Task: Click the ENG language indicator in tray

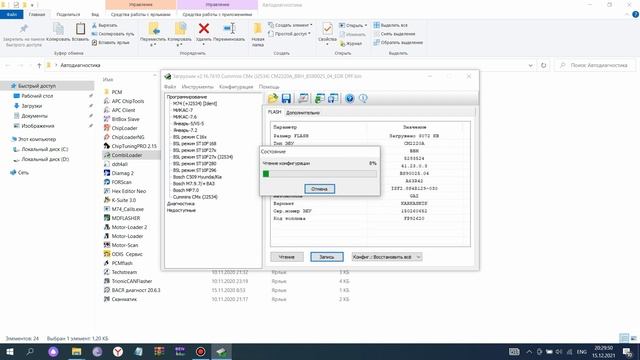Action: pos(582,351)
